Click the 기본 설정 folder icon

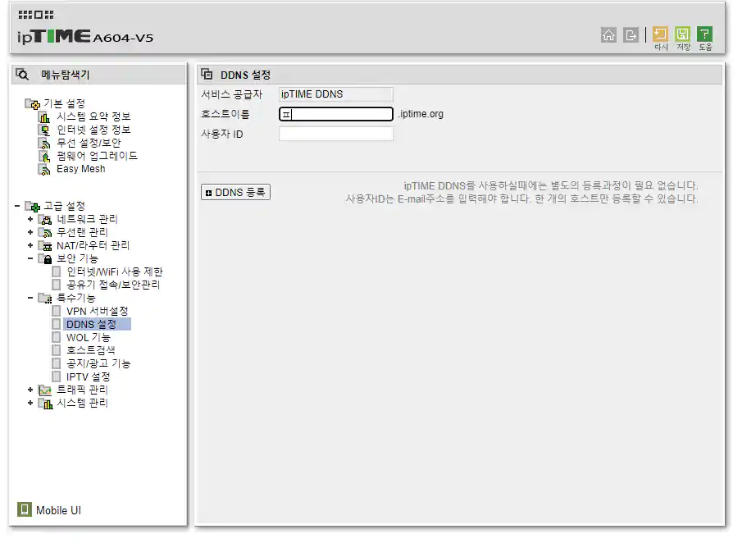coord(33,103)
